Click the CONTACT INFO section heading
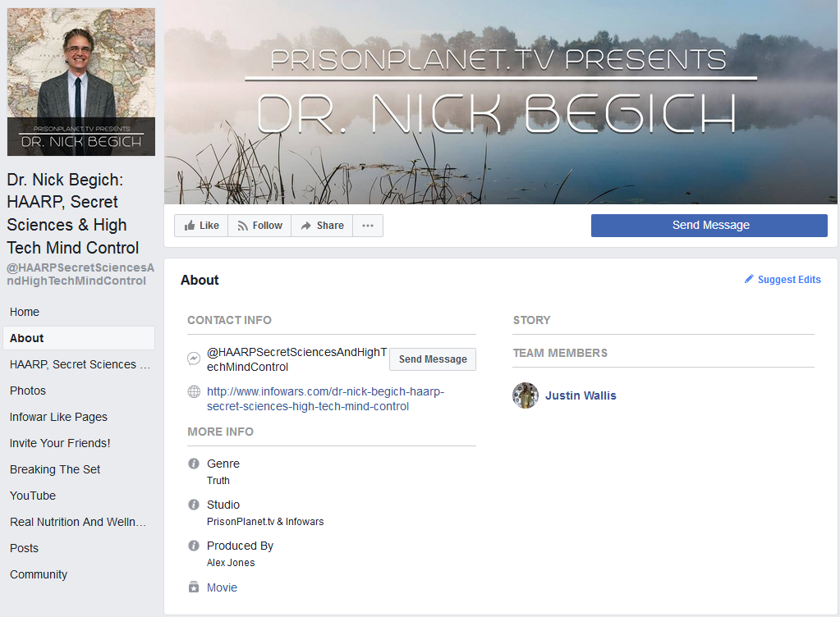This screenshot has width=840, height=617. tap(229, 320)
